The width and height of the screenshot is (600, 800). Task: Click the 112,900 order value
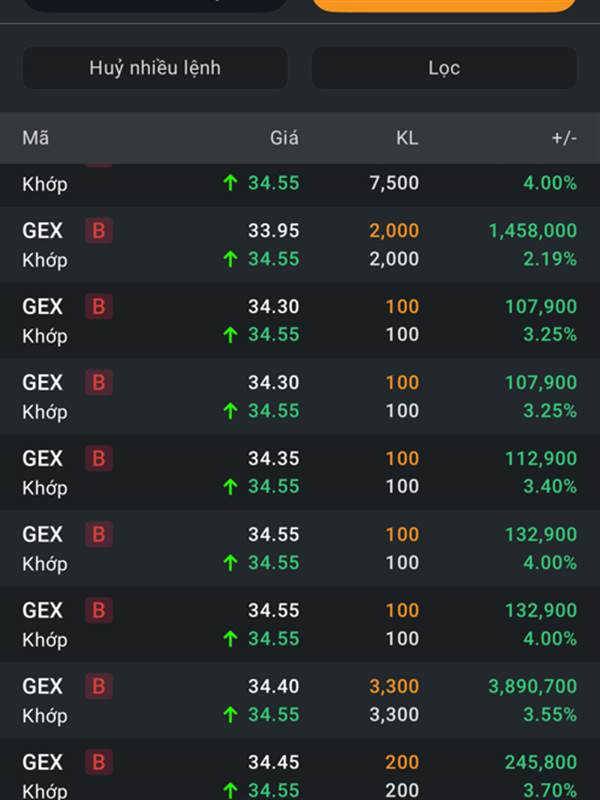coord(541,459)
